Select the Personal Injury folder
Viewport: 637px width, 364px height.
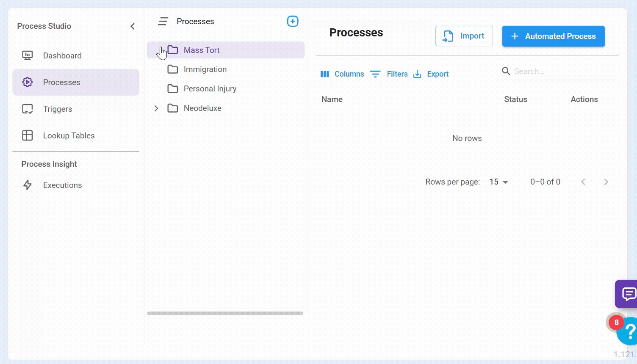[x=210, y=89]
